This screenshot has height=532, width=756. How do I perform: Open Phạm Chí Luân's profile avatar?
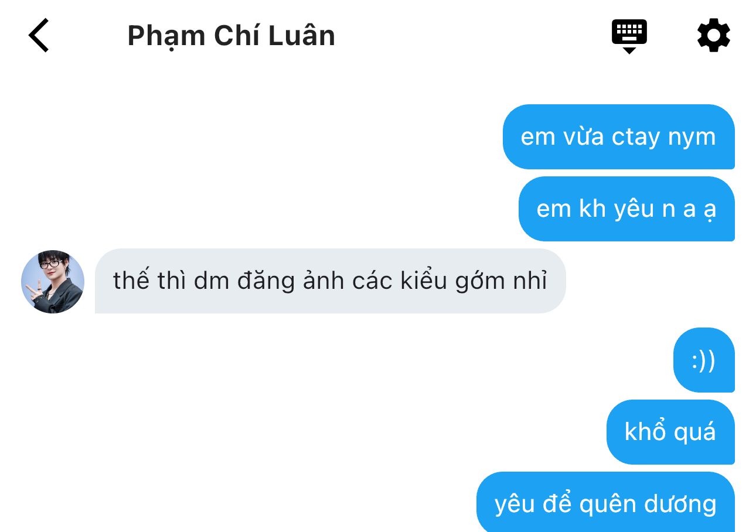pos(53,282)
